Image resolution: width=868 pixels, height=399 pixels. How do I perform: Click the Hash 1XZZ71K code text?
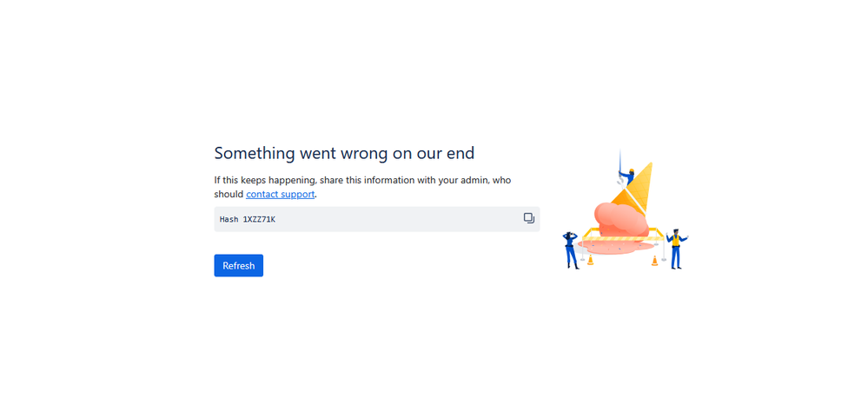tap(248, 219)
